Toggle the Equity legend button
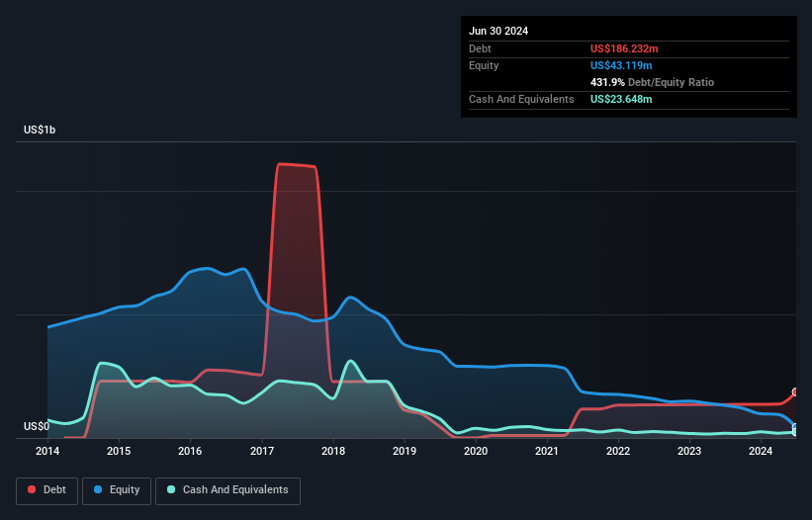Image resolution: width=812 pixels, height=520 pixels. [x=117, y=490]
